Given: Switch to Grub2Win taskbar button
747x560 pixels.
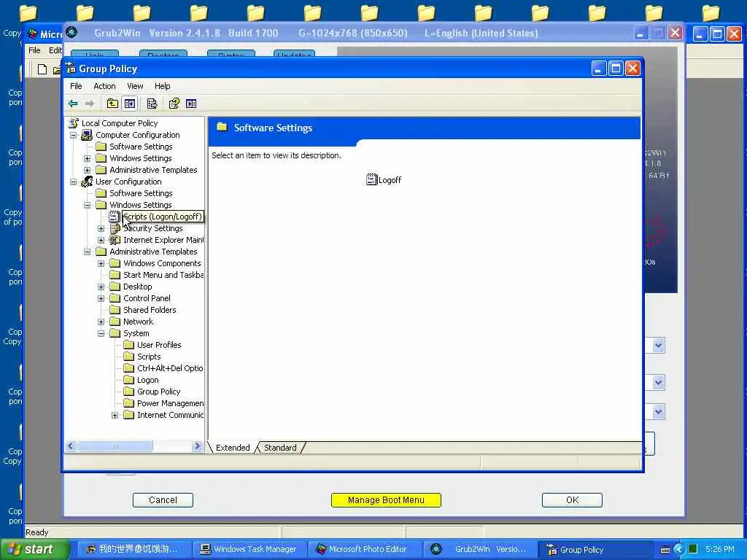Looking at the screenshot, I should [479, 549].
